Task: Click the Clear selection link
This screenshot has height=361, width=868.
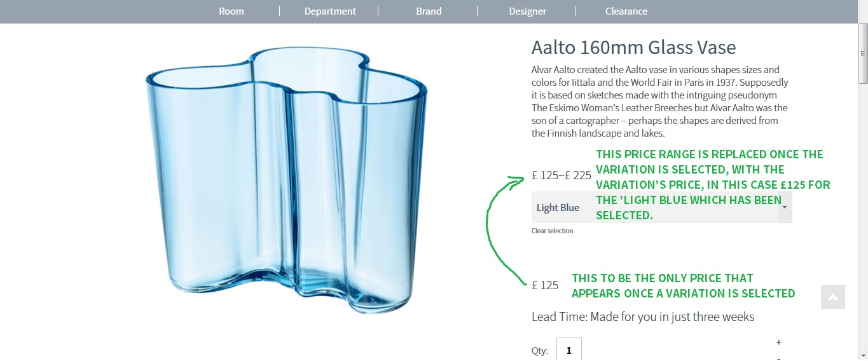Action: point(552,231)
